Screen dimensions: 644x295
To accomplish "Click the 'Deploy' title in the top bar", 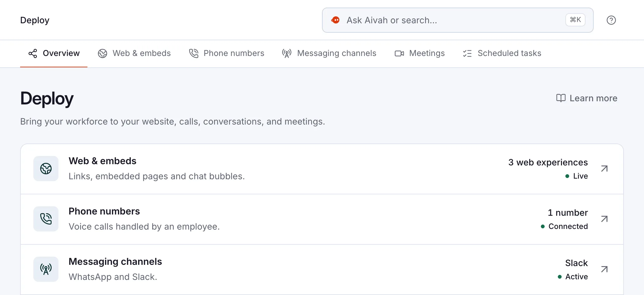I will pyautogui.click(x=35, y=20).
